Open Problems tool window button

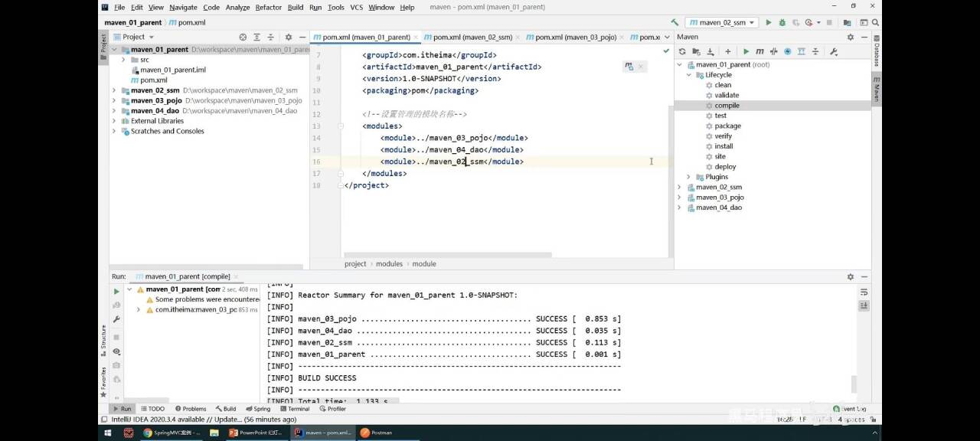coord(191,409)
